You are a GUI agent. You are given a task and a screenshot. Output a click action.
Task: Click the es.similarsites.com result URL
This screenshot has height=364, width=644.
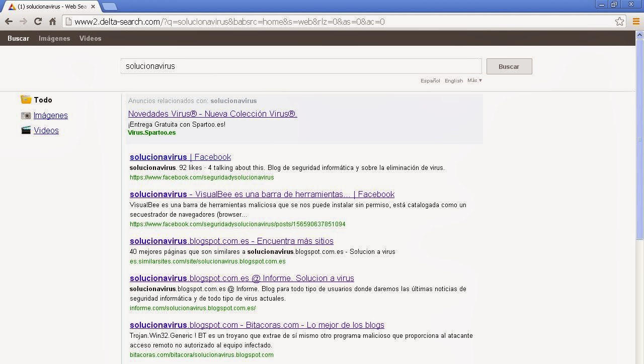tap(208, 261)
